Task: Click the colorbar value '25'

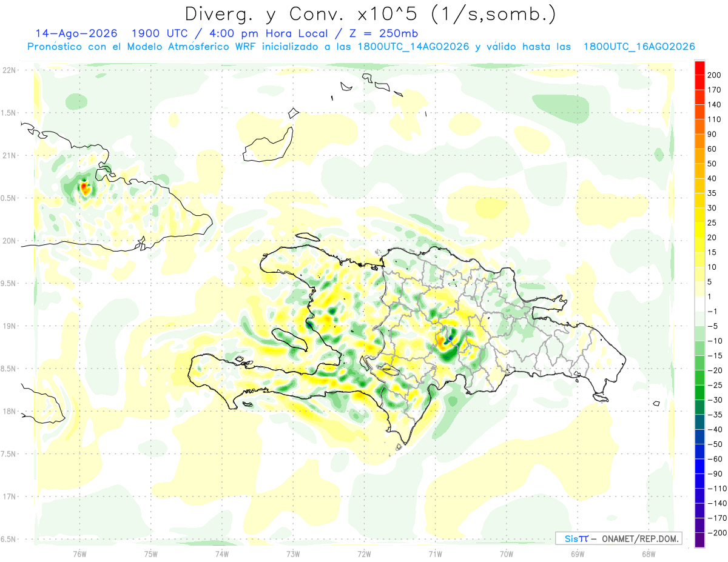Action: coord(712,222)
